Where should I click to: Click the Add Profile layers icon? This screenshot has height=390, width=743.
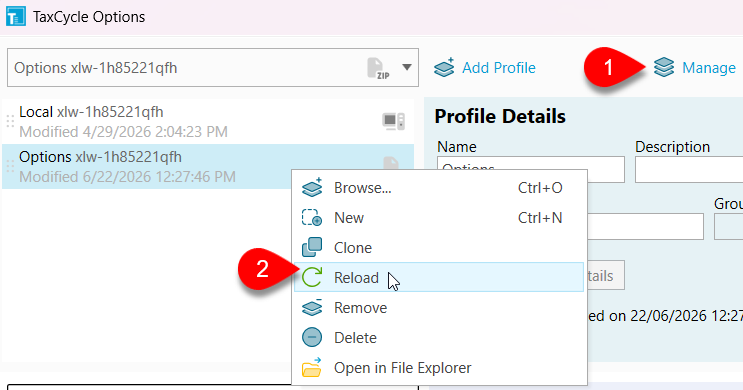(444, 67)
